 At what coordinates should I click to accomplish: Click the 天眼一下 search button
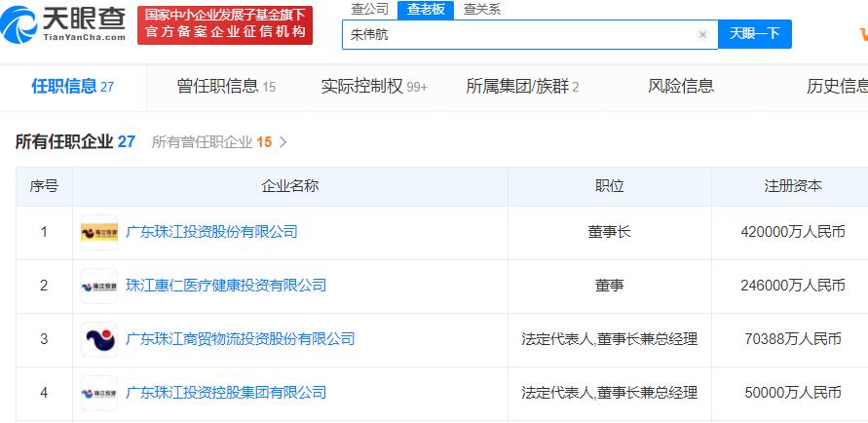(755, 34)
